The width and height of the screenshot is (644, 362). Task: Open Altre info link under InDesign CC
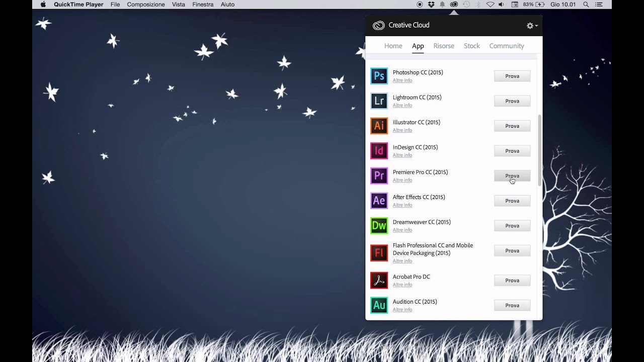[x=403, y=155]
